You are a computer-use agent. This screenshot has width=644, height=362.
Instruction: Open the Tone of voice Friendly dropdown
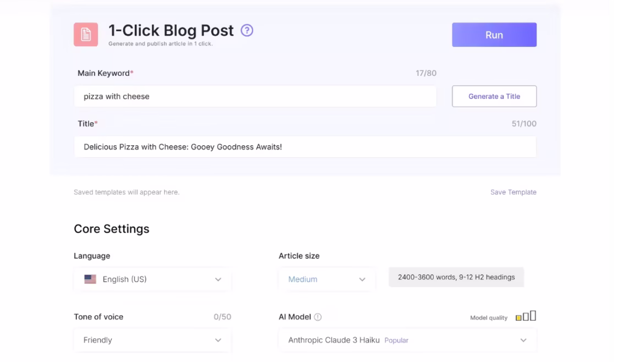click(152, 340)
